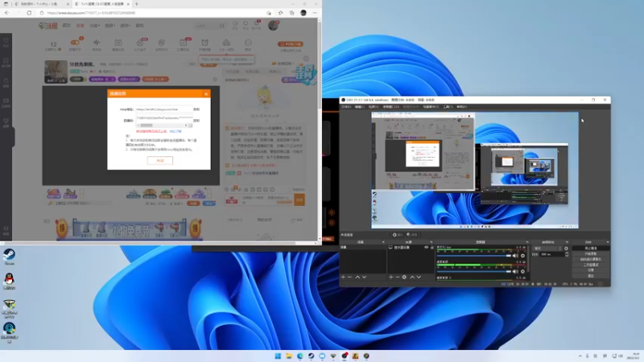This screenshot has height=362, width=644.
Task: Click the more ellipsis icon in streamer toolbar
Action: [x=248, y=43]
